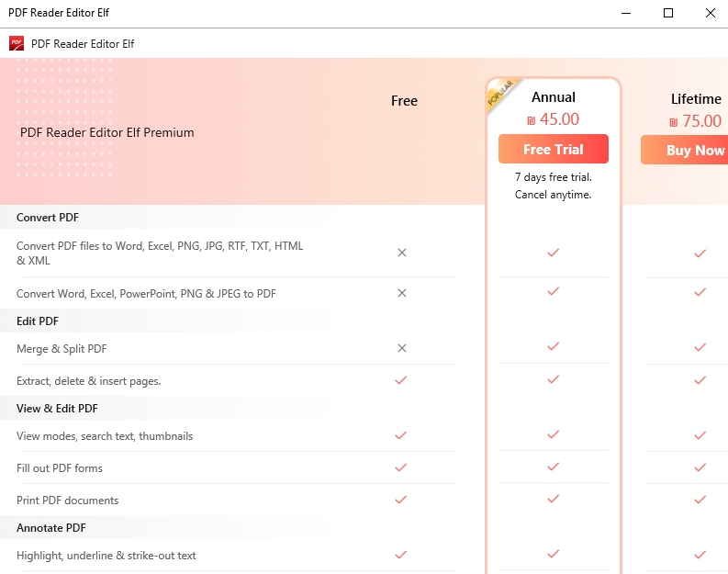Click the POPULAR ribbon badge on Annual
The width and height of the screenshot is (728, 574).
(502, 95)
